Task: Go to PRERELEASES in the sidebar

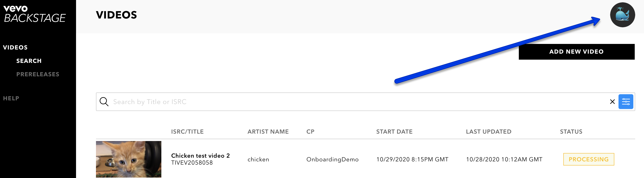Action: click(x=38, y=74)
